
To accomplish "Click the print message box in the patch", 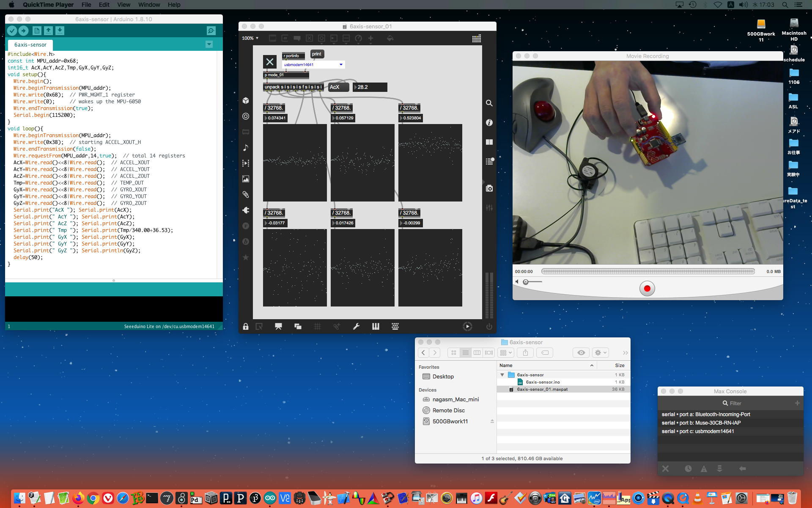I will click(317, 54).
